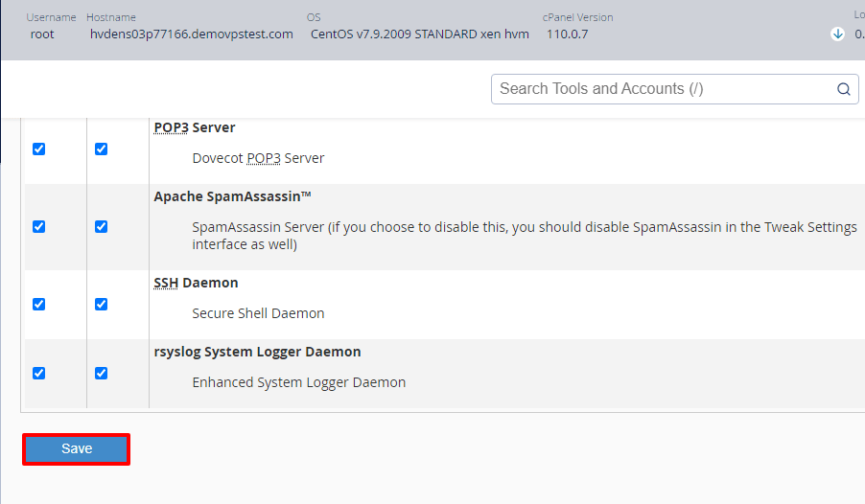Toggle the second SSH Daemon checkbox

click(101, 305)
